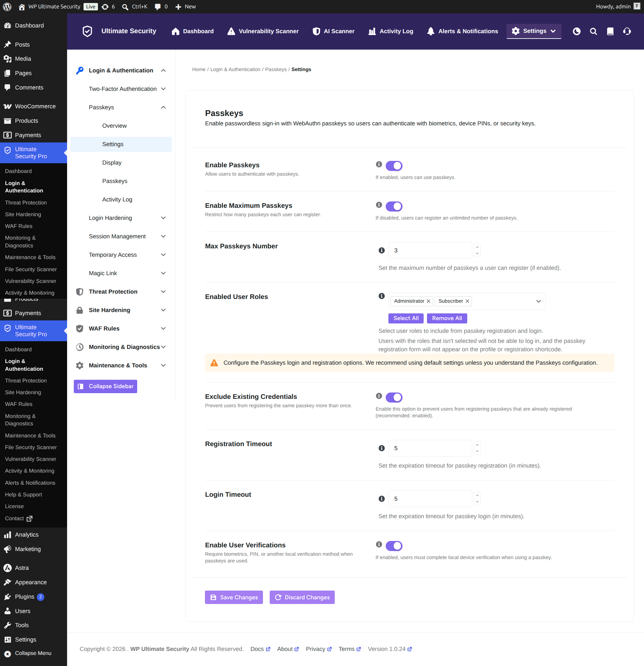644x666 pixels.
Task: Click Monitoring & Diagnostics clock icon
Action: pyautogui.click(x=79, y=347)
